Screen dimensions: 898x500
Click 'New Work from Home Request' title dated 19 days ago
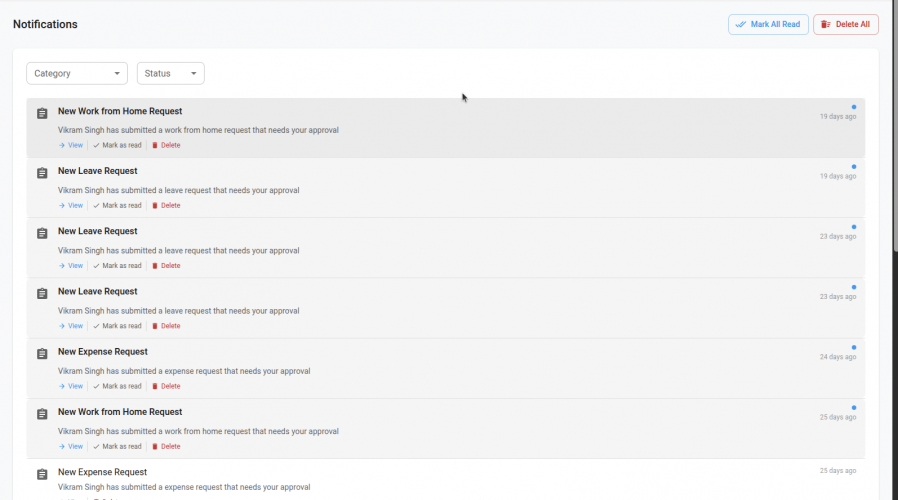point(120,111)
